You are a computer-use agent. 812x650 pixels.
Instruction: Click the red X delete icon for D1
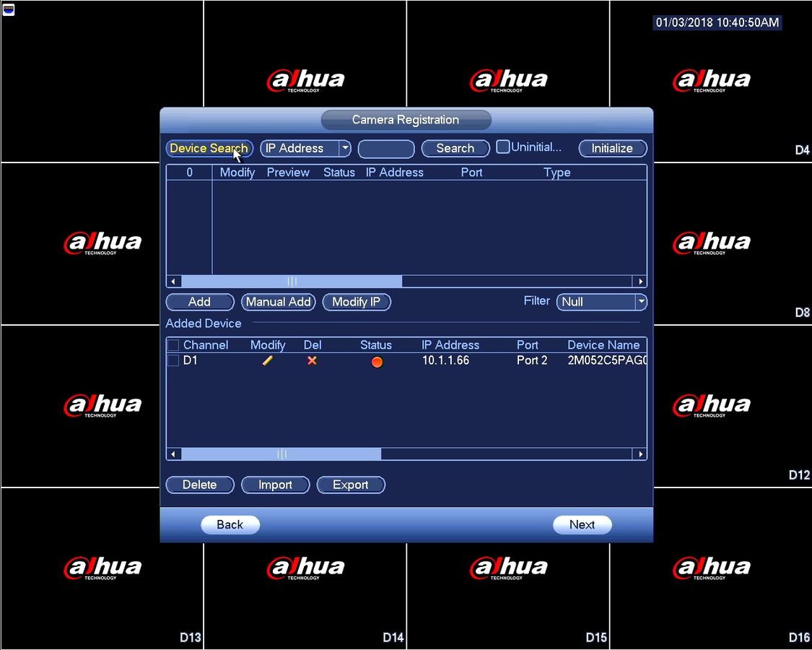[312, 361]
